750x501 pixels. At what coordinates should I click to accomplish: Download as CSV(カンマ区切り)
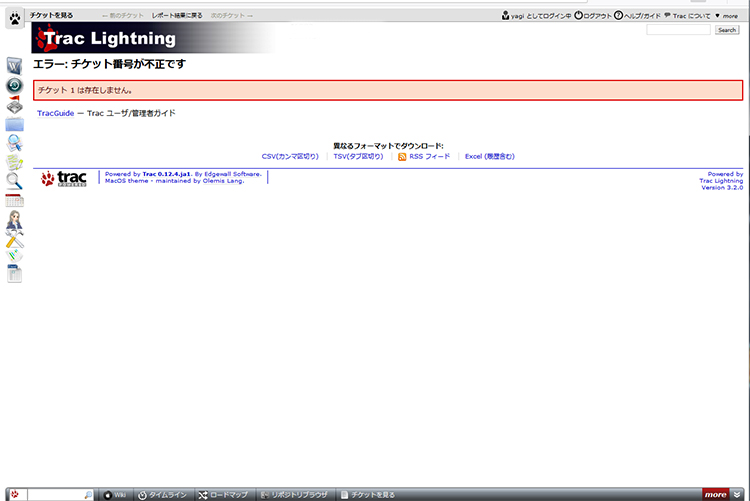(290, 157)
